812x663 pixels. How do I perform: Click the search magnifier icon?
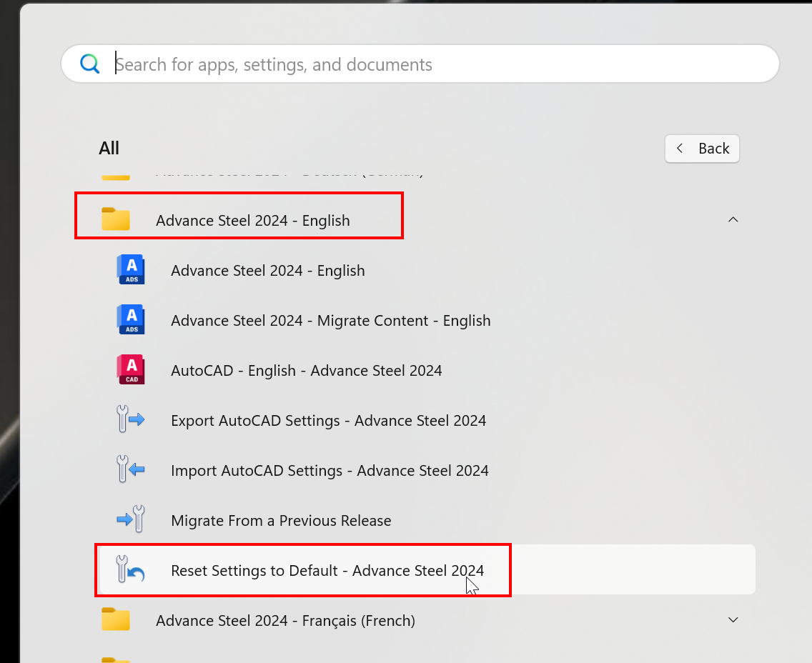(90, 64)
